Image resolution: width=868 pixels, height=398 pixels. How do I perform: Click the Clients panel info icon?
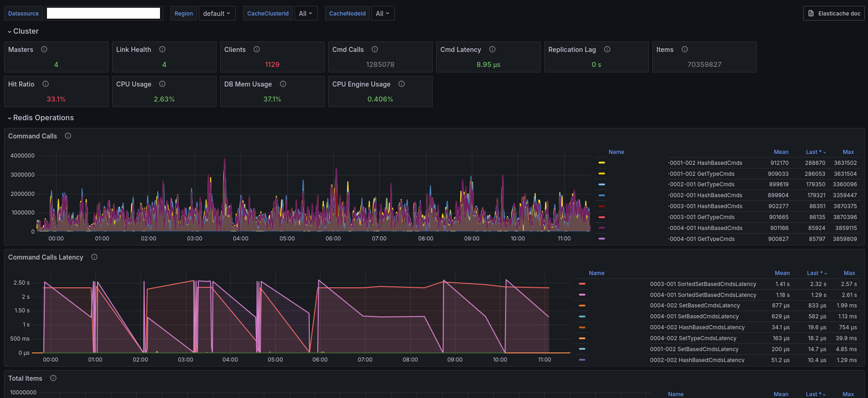tap(257, 49)
